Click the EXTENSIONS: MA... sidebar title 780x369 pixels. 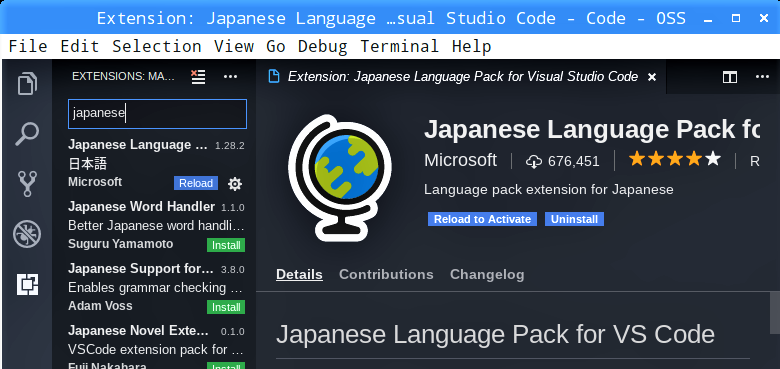123,77
